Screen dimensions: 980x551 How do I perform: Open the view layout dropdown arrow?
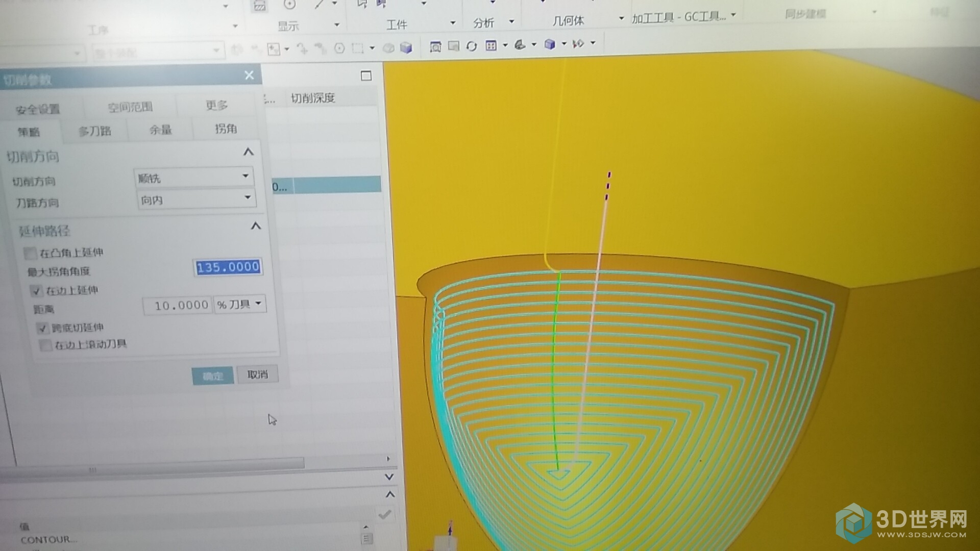(x=505, y=45)
